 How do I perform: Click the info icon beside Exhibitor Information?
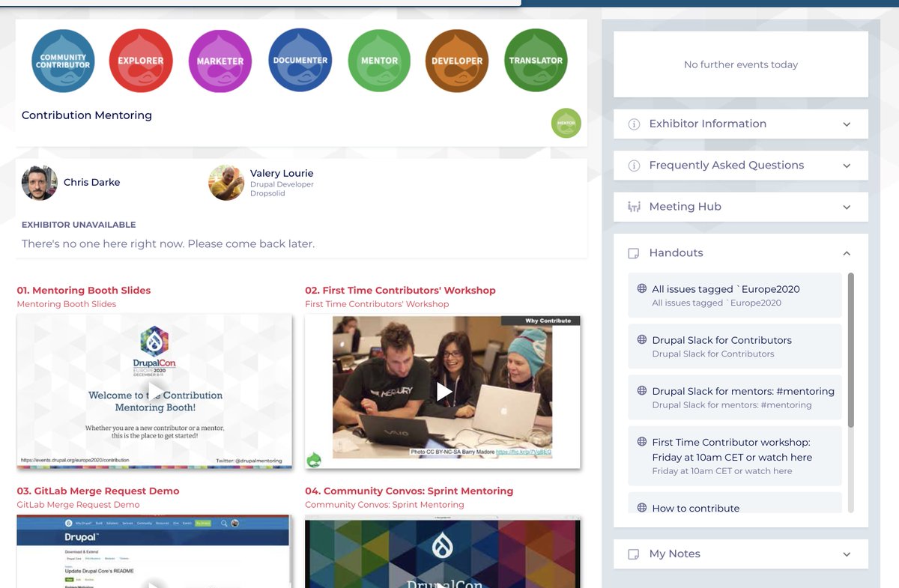tap(634, 124)
